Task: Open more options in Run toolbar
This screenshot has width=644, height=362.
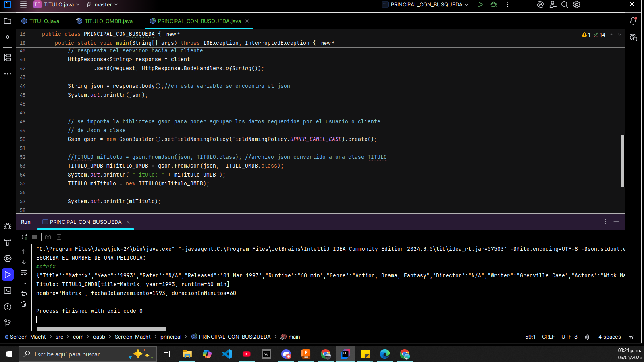Action: [x=69, y=237]
